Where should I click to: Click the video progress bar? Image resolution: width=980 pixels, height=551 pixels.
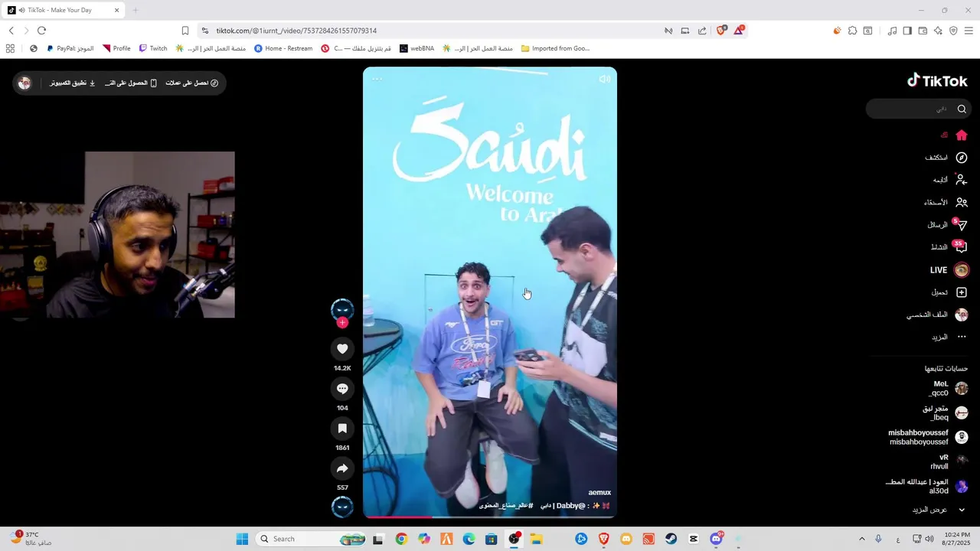click(490, 517)
